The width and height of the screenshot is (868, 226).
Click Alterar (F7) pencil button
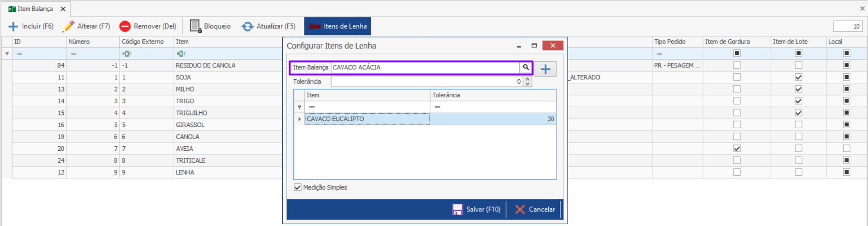(87, 26)
